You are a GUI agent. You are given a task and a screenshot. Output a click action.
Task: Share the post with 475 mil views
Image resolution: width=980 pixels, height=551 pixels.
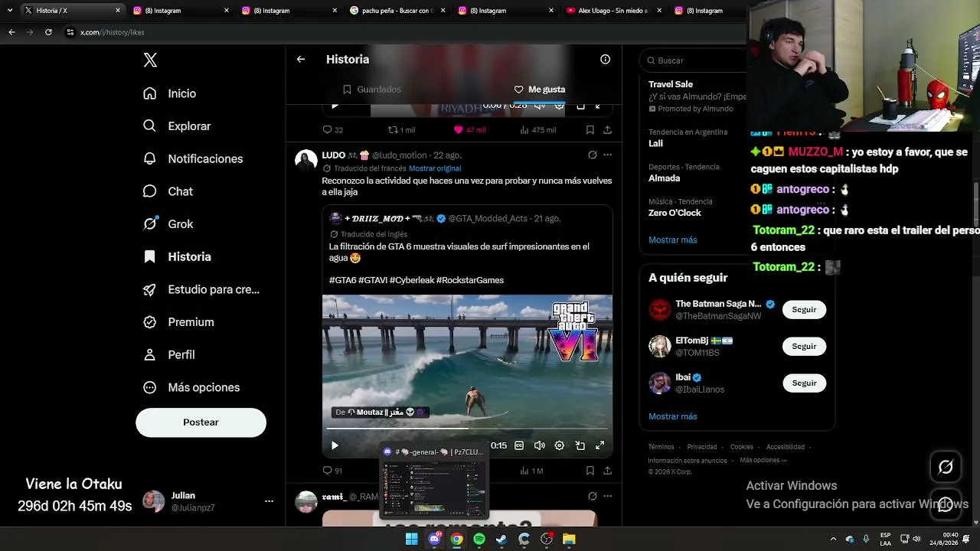pyautogui.click(x=607, y=130)
